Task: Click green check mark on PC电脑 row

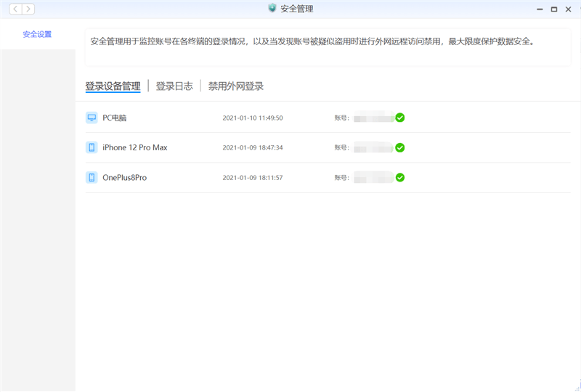Action: point(400,118)
